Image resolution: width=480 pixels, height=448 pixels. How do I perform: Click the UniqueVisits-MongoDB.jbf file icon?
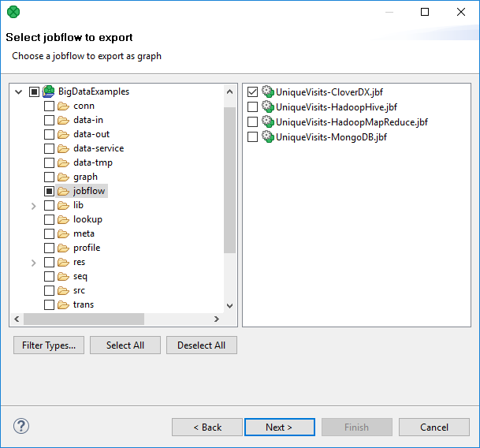point(267,137)
